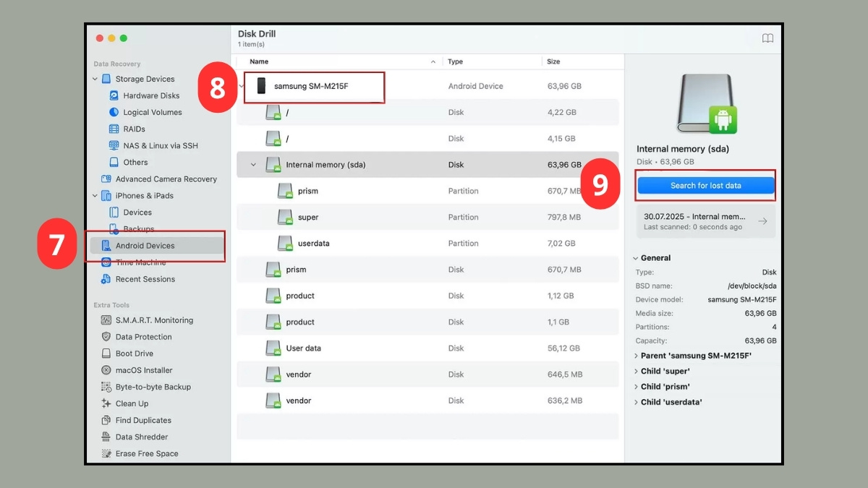
Task: Select the product disk row sized 1,1 GB
Action: point(427,322)
